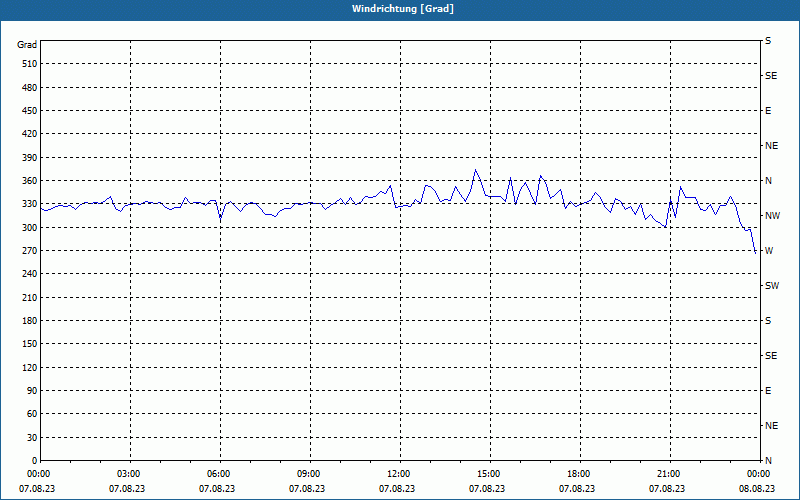Click the 09:00 time label
Screen dimensions: 800x500
point(309,474)
